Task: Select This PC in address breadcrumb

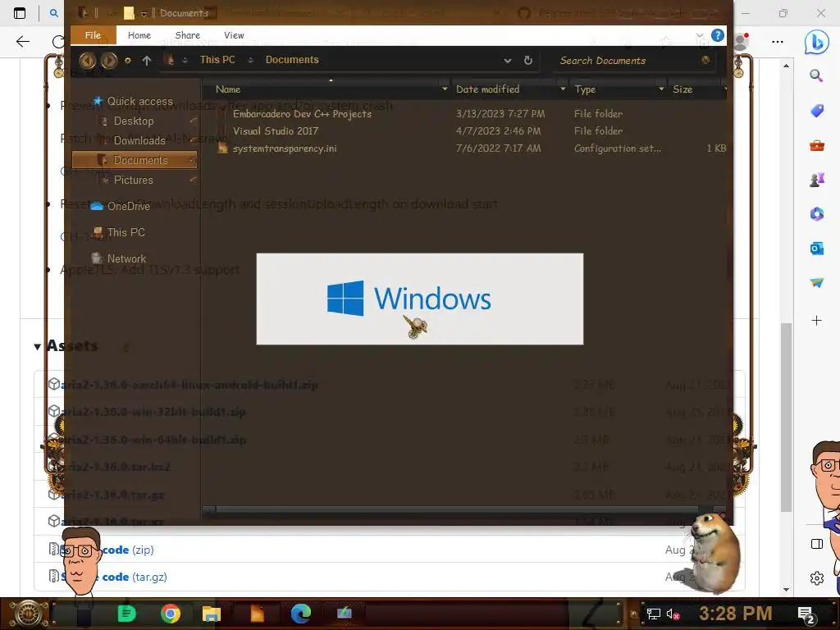Action: (x=217, y=60)
